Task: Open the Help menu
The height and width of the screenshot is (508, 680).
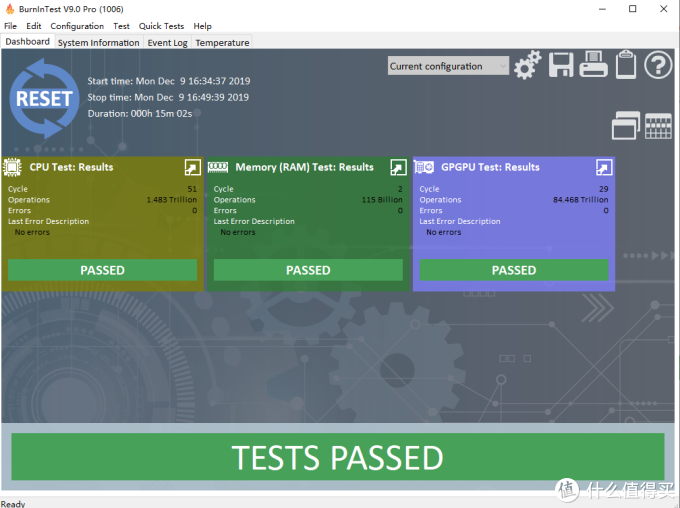Action: 202,26
